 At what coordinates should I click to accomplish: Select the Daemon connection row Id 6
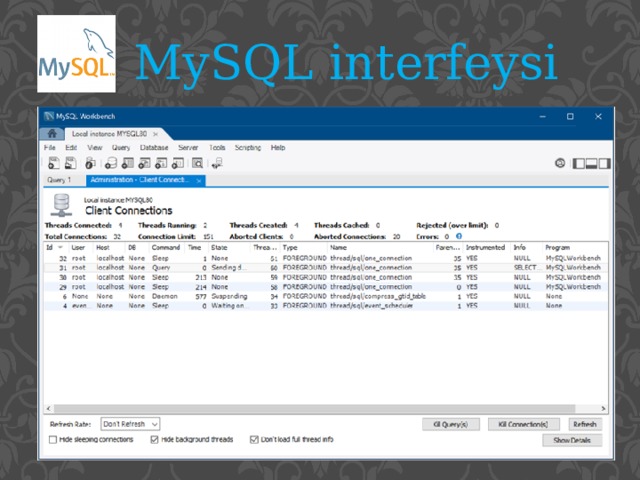326,296
